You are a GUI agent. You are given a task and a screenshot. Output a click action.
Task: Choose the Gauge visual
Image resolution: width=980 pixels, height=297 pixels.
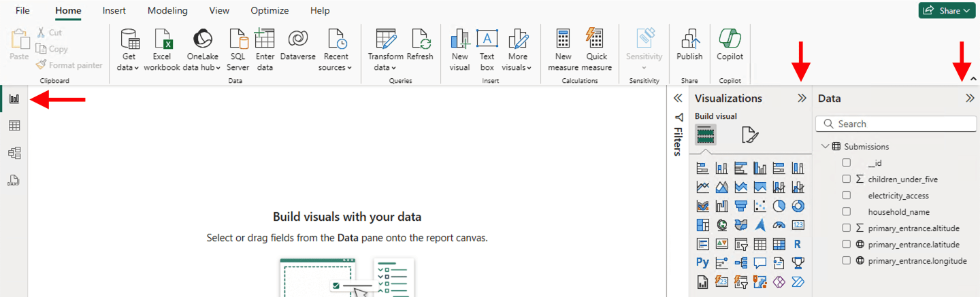pyautogui.click(x=779, y=225)
